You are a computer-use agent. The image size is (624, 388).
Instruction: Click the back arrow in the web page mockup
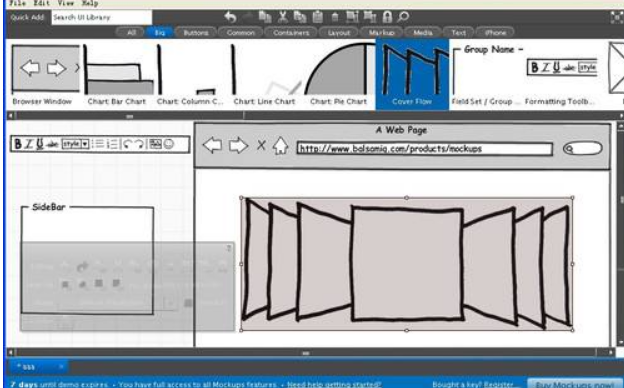coord(213,145)
